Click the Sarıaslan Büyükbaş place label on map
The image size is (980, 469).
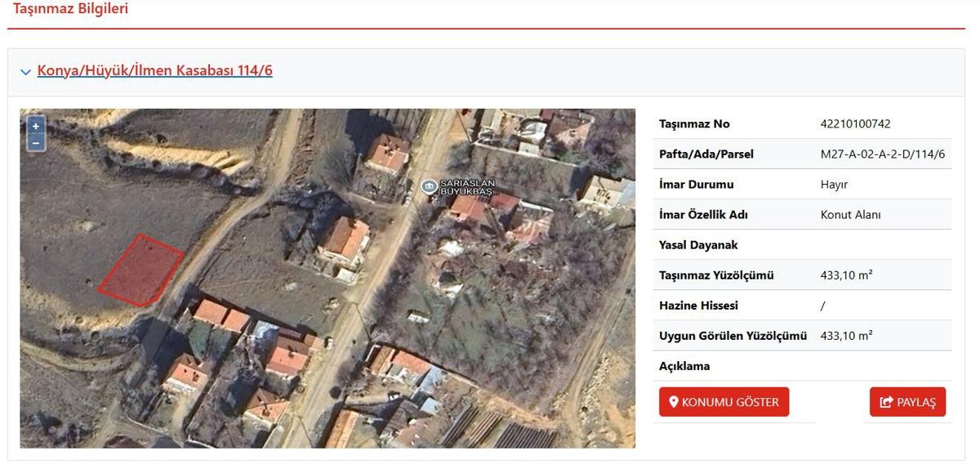(468, 186)
